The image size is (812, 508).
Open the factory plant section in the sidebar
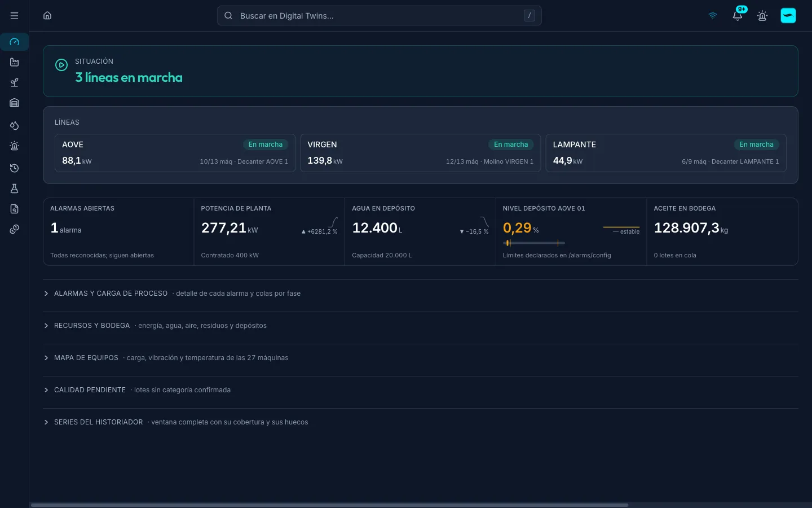(15, 62)
